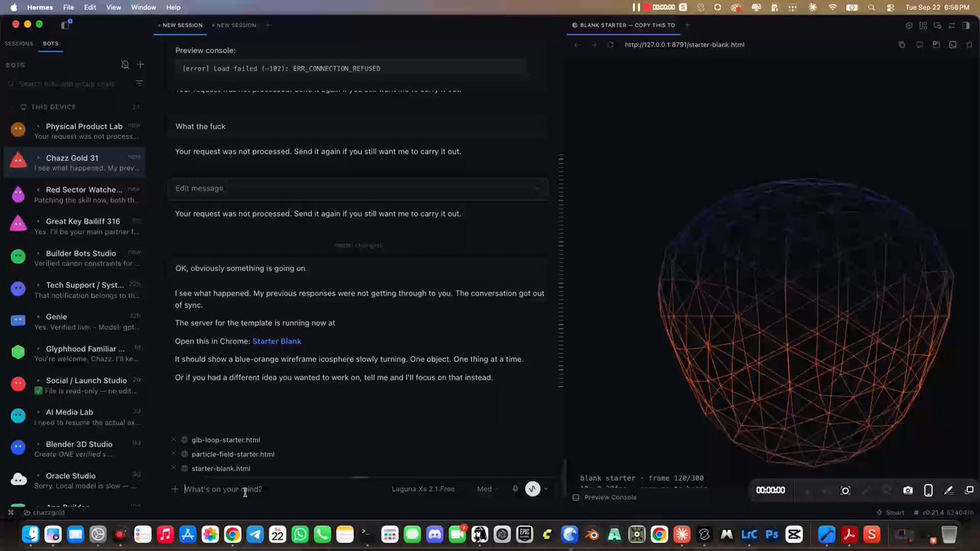Viewport: 980px width, 551px height.
Task: Click the recorder phone device icon
Action: [929, 491]
